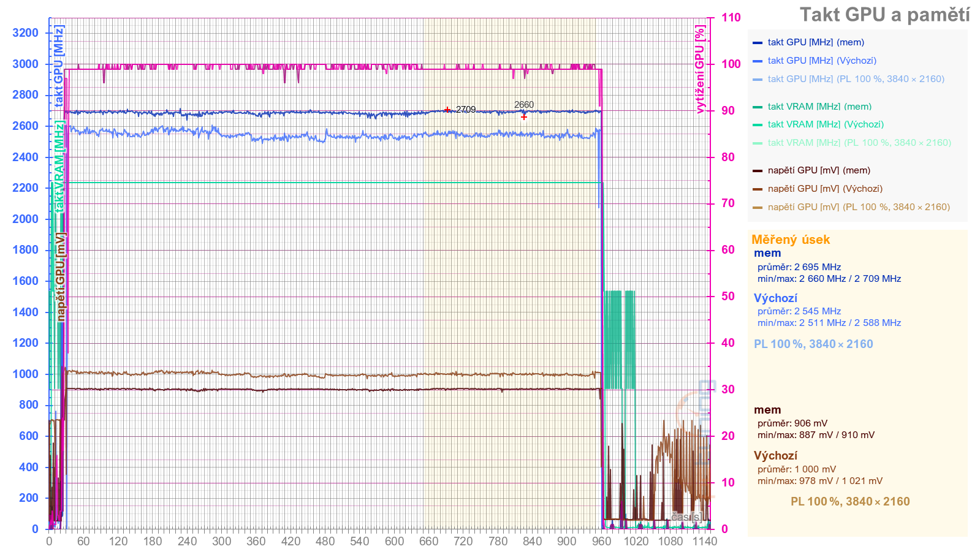Click the green swatch for takt VRAM (mem)
Viewport: 980px width, 549px height.
[758, 107]
